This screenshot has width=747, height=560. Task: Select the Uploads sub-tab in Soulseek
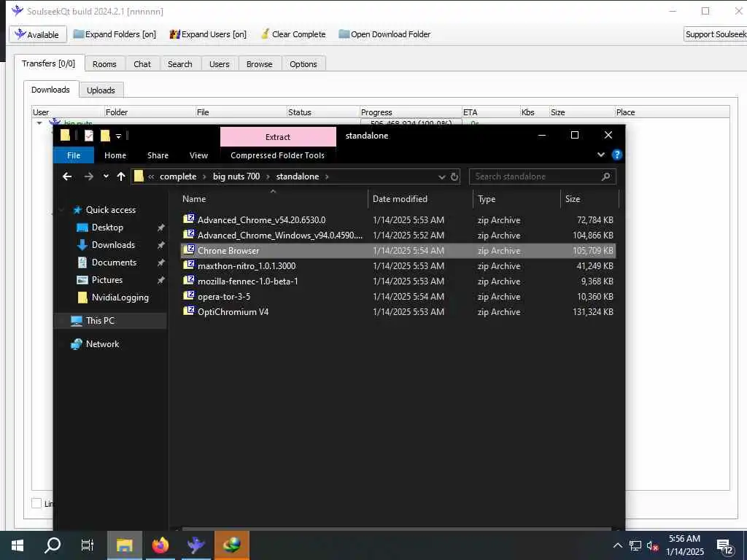pos(101,90)
